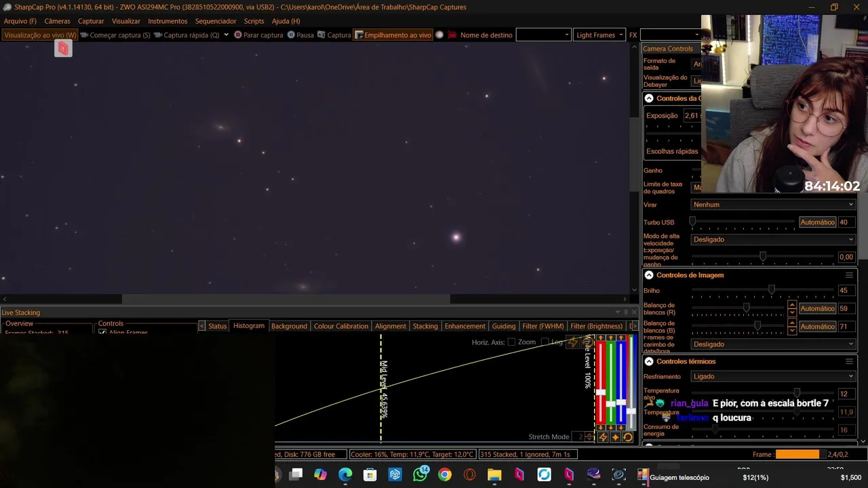
Task: Collapse the Controles de Imagem section
Action: tap(649, 275)
